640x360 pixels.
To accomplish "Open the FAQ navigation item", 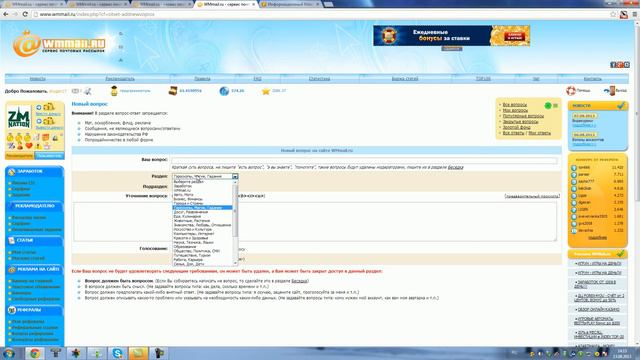I will tap(258, 79).
